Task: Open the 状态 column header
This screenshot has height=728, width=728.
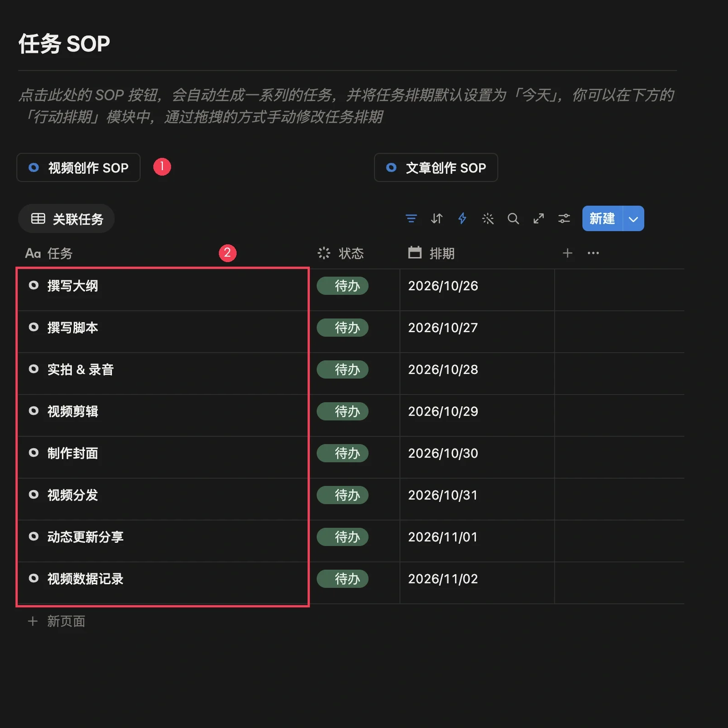Action: click(x=341, y=253)
